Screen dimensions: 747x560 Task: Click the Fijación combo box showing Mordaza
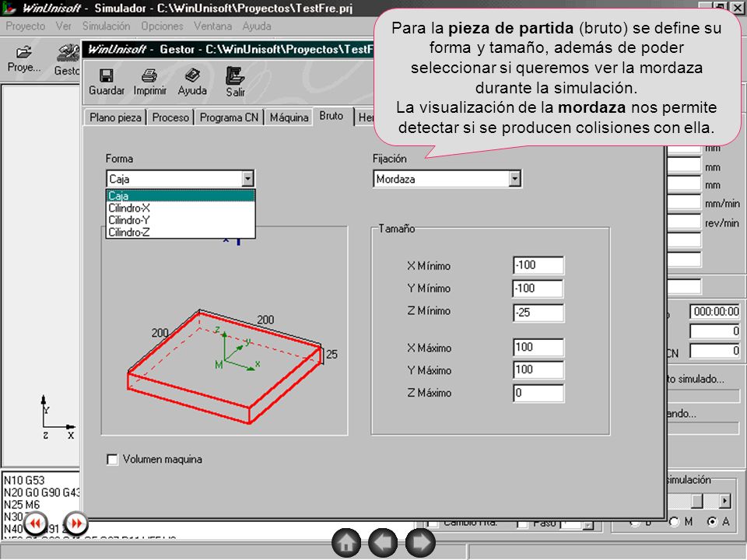click(447, 179)
